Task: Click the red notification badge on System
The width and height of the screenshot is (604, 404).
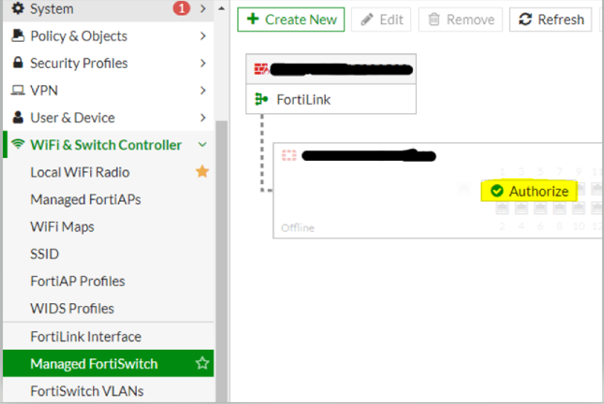Action: tap(181, 8)
